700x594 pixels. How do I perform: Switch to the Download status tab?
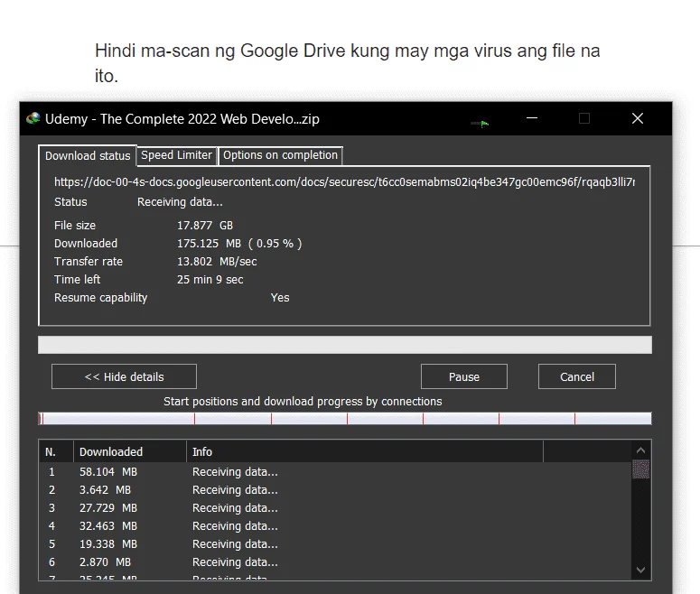click(88, 156)
